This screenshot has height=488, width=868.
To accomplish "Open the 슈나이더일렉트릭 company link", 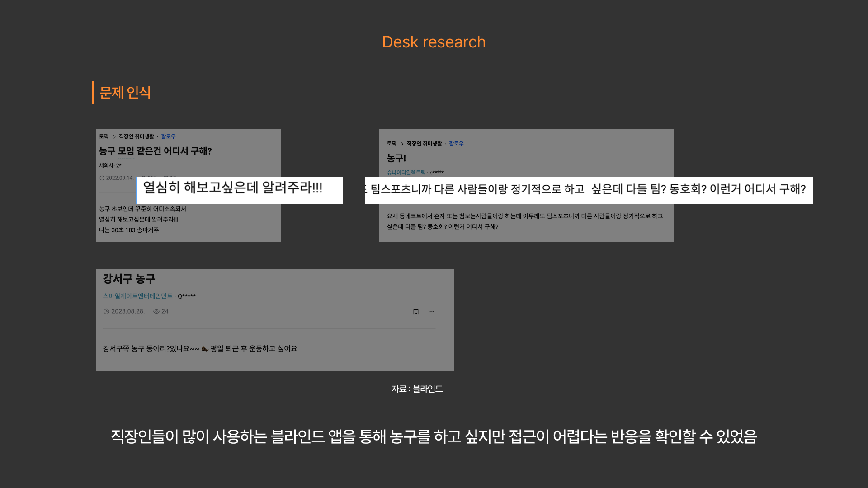I will [x=406, y=173].
